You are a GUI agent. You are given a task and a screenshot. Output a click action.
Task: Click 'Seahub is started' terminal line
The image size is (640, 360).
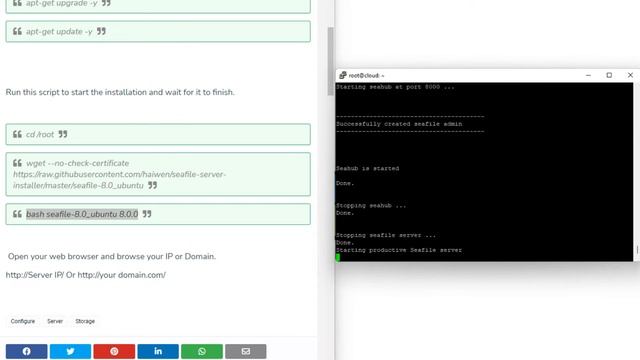coord(367,168)
